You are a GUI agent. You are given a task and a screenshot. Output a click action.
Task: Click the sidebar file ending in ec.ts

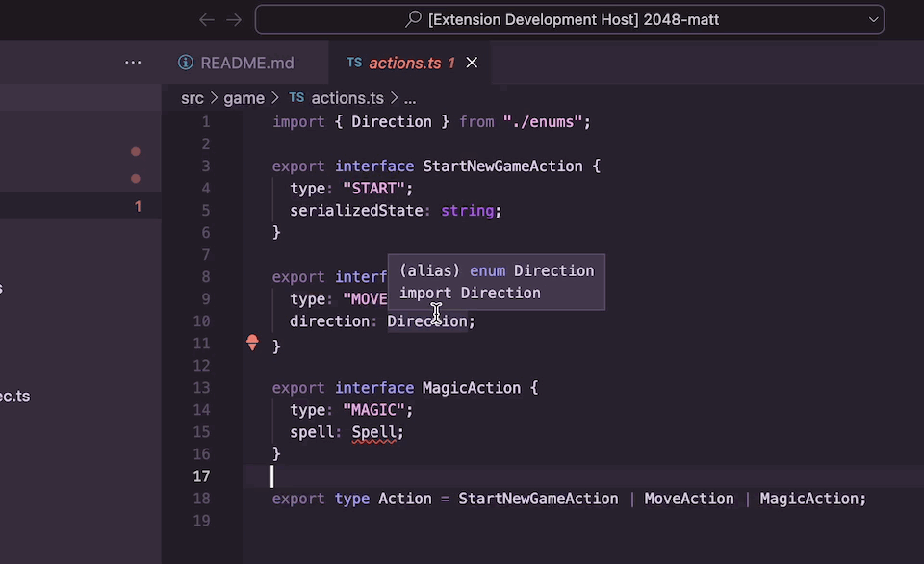(14, 396)
